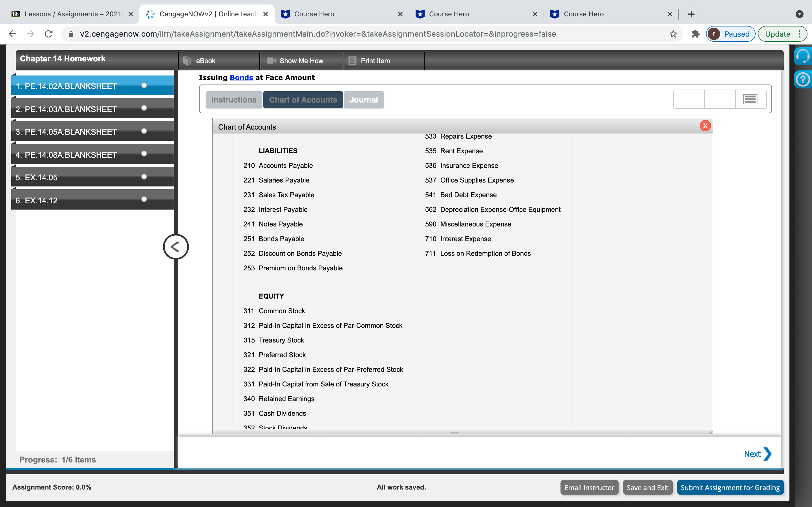The image size is (812, 507).
Task: Open the eBook book icon
Action: [187, 61]
